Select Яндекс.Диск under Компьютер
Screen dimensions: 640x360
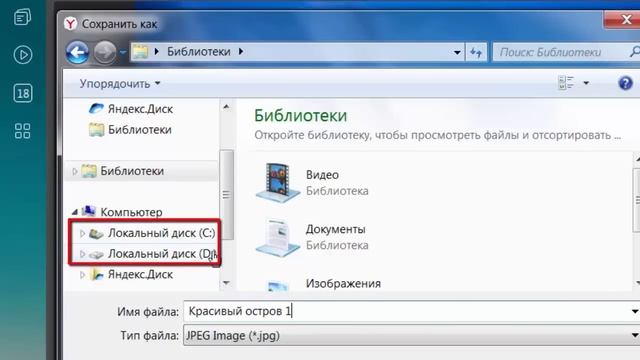(140, 275)
